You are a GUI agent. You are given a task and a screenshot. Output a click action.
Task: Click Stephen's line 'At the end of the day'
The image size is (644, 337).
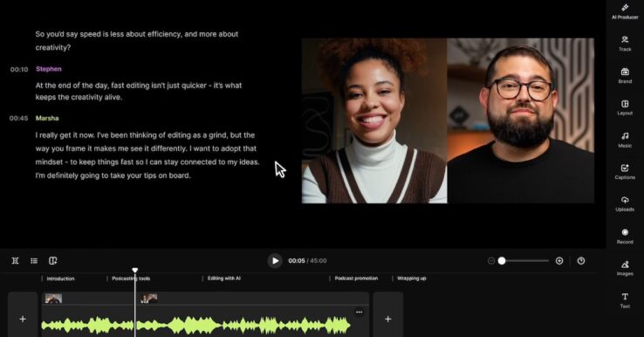(139, 92)
